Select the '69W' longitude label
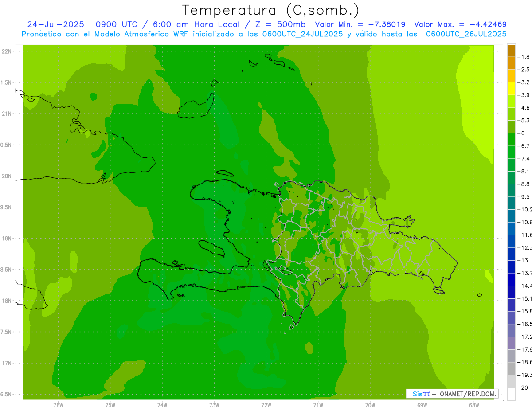Image resolution: width=532 pixels, height=411 pixels. pos(422,405)
